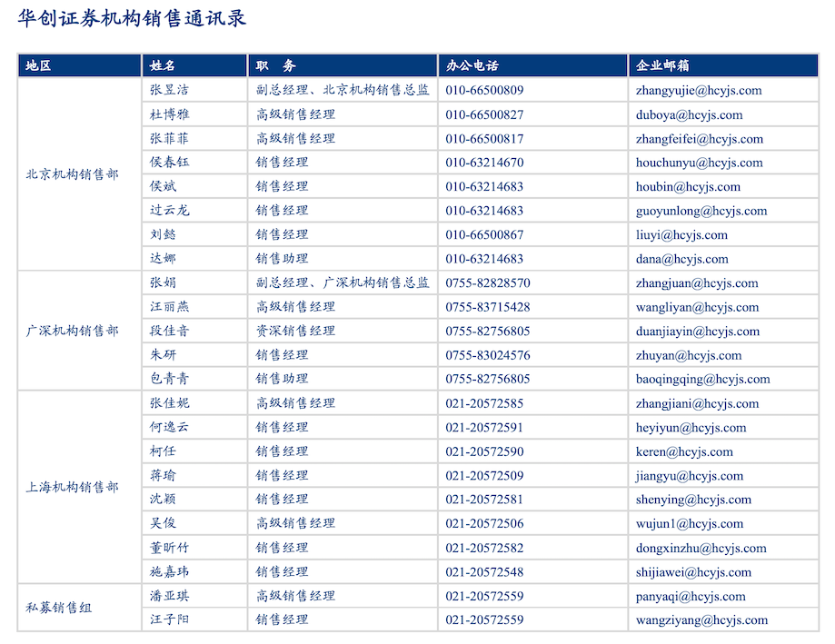The width and height of the screenshot is (835, 644).
Task: Select the name 张菲菲
Action: 169,138
